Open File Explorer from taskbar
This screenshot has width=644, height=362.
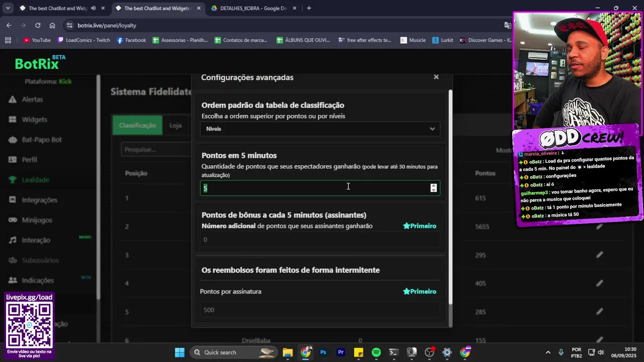click(288, 352)
